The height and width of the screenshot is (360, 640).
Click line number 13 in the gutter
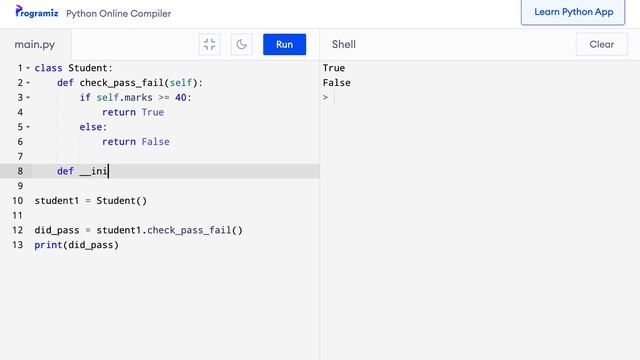click(x=18, y=245)
